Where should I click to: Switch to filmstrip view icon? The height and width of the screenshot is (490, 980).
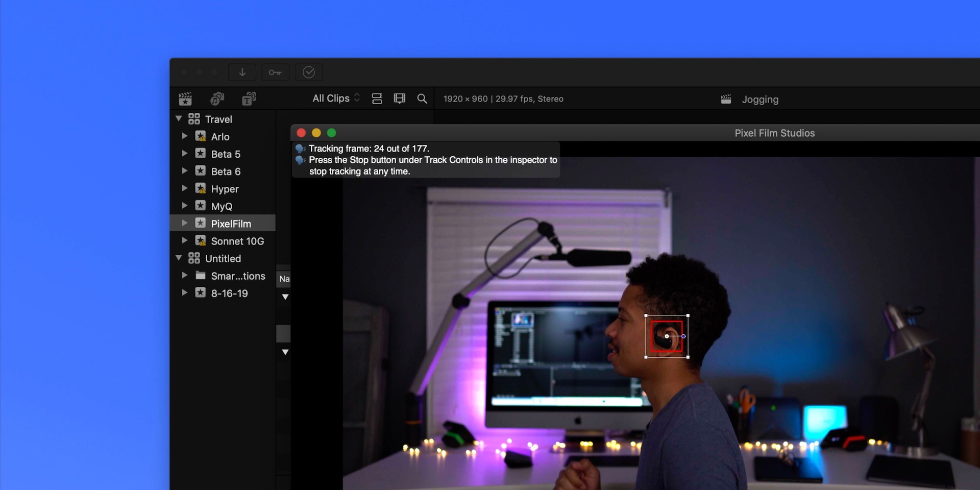coord(399,98)
